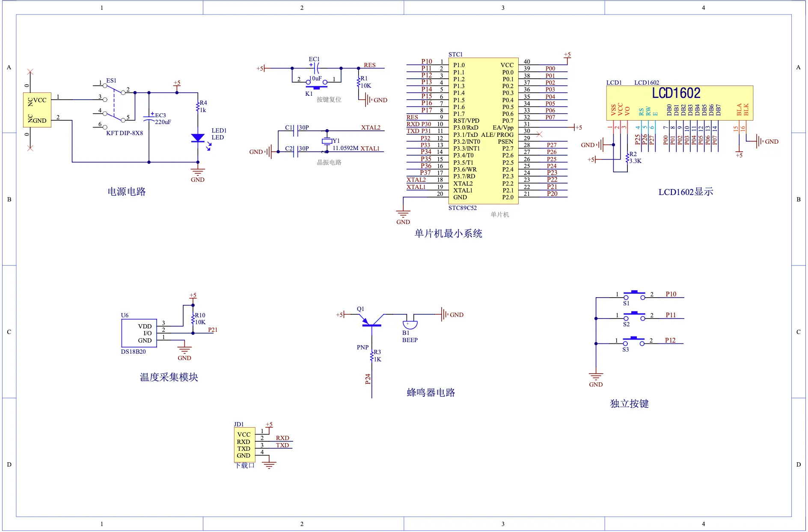Select the S2 push button symbol

tap(634, 316)
